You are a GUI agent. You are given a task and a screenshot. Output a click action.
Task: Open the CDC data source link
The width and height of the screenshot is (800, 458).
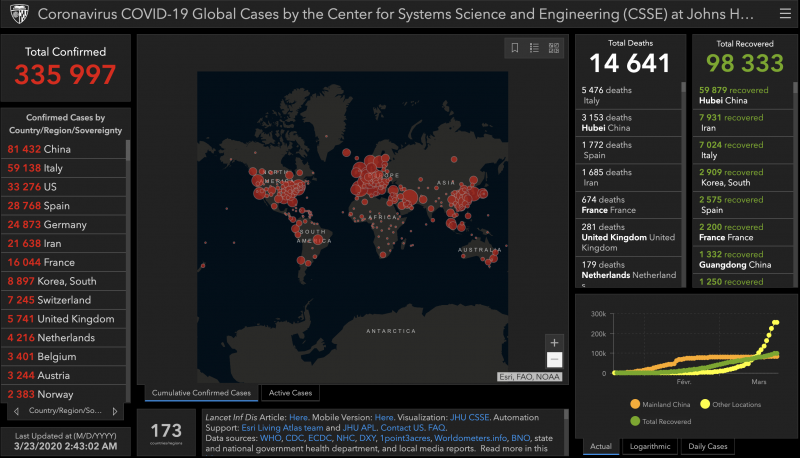pyautogui.click(x=294, y=438)
